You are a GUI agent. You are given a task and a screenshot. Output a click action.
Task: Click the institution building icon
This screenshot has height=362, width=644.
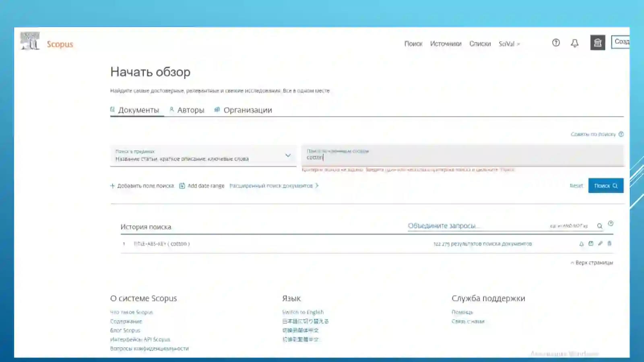598,43
